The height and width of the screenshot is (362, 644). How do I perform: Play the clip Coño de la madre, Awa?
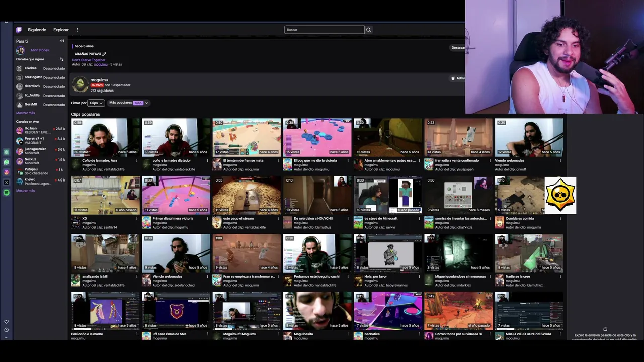click(105, 137)
